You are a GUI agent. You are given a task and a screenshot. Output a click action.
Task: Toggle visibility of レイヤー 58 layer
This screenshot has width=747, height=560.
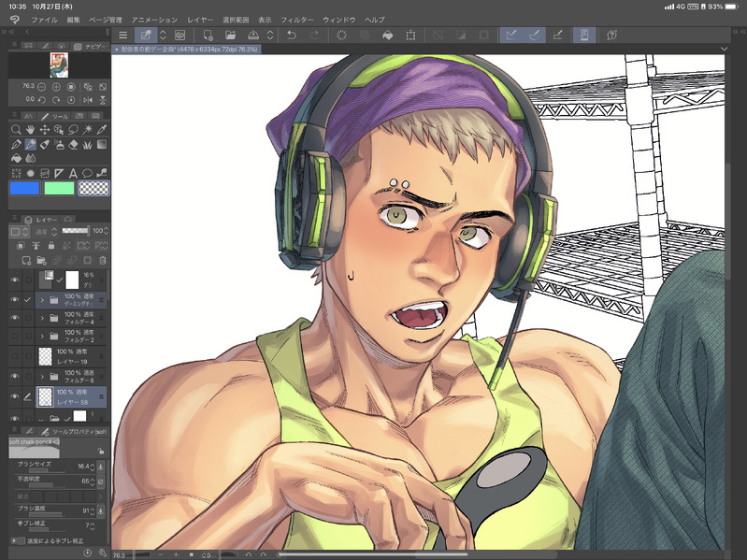click(x=15, y=396)
